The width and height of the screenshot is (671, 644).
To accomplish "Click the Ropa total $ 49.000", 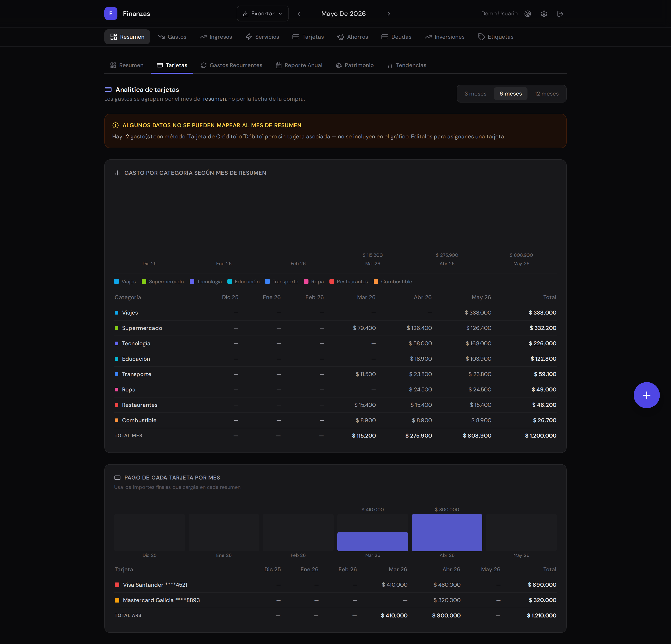I will pos(544,390).
